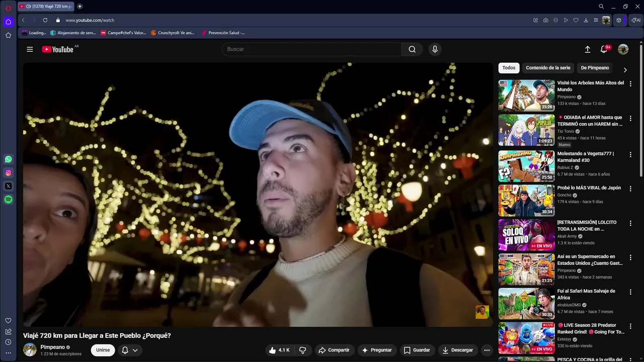Open YouTube account avatar menu
Screen dimensions: 644x362
pos(623,49)
